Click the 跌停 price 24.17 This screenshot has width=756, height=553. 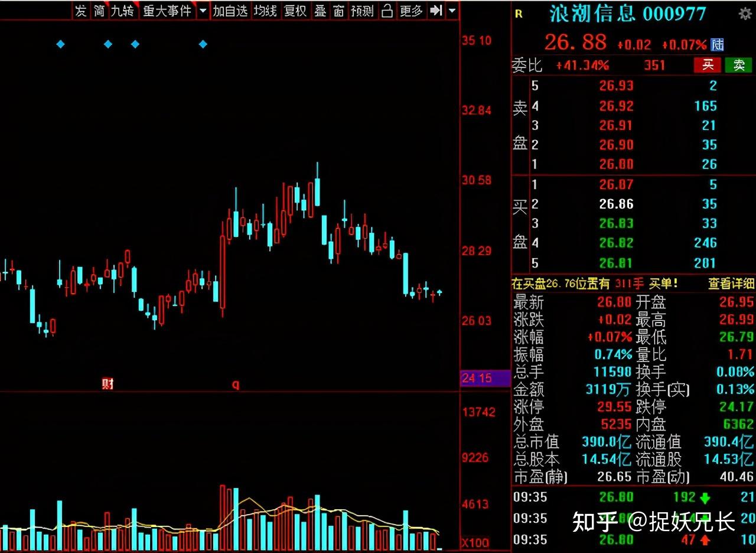click(x=737, y=406)
